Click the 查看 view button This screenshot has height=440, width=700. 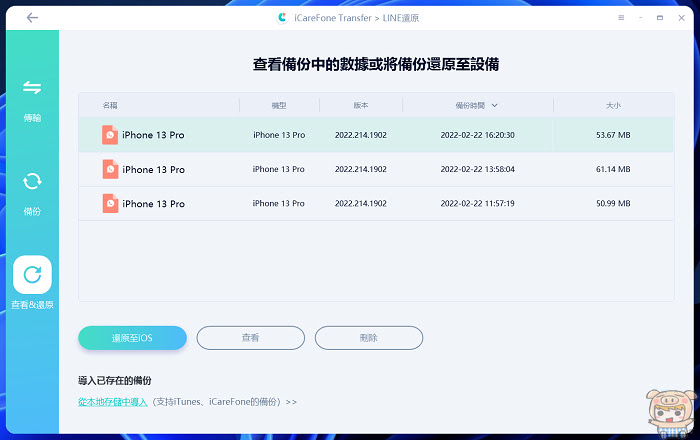click(250, 338)
